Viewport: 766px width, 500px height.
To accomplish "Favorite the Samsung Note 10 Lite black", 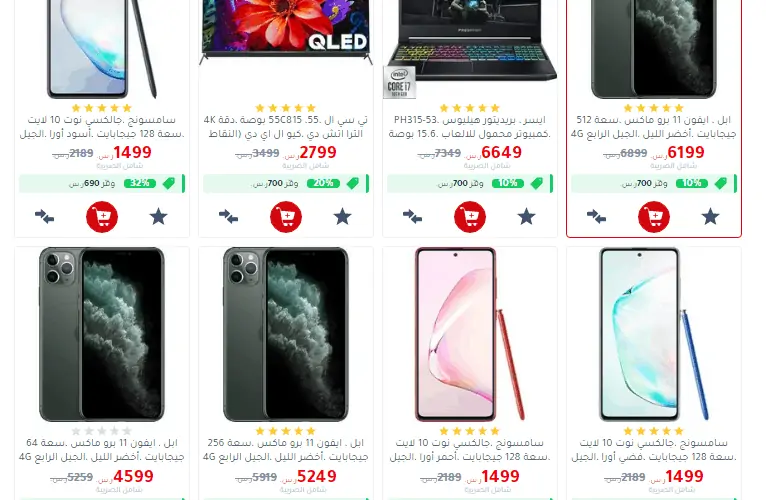I will 158,217.
